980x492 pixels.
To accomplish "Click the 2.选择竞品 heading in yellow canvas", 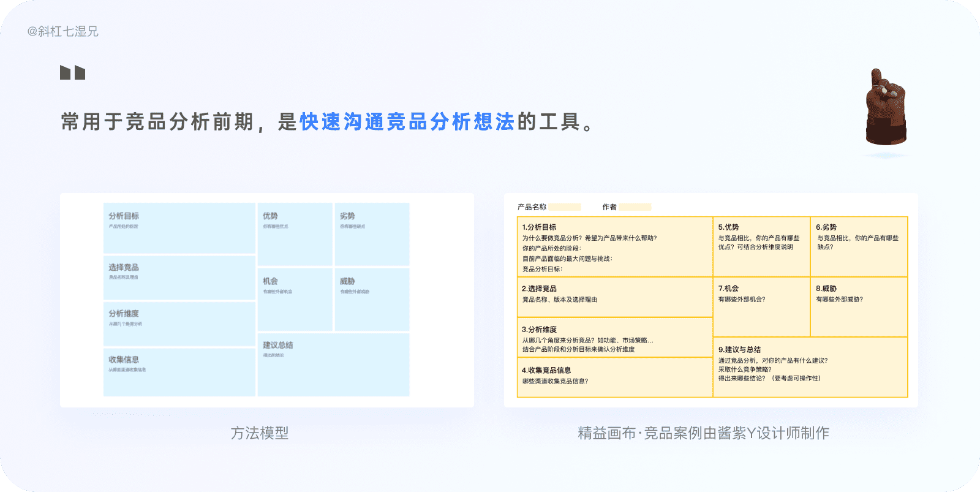I will click(x=539, y=289).
